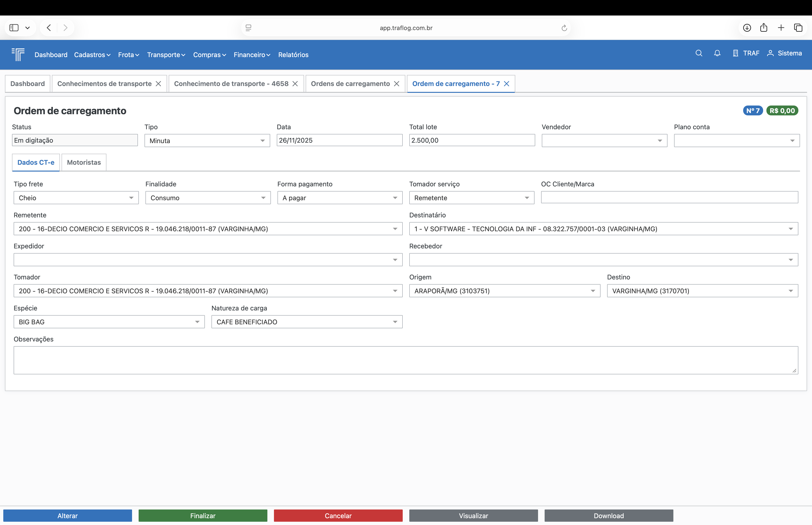Expand the Tipo frete dropdown
The image size is (812, 525).
coord(76,198)
